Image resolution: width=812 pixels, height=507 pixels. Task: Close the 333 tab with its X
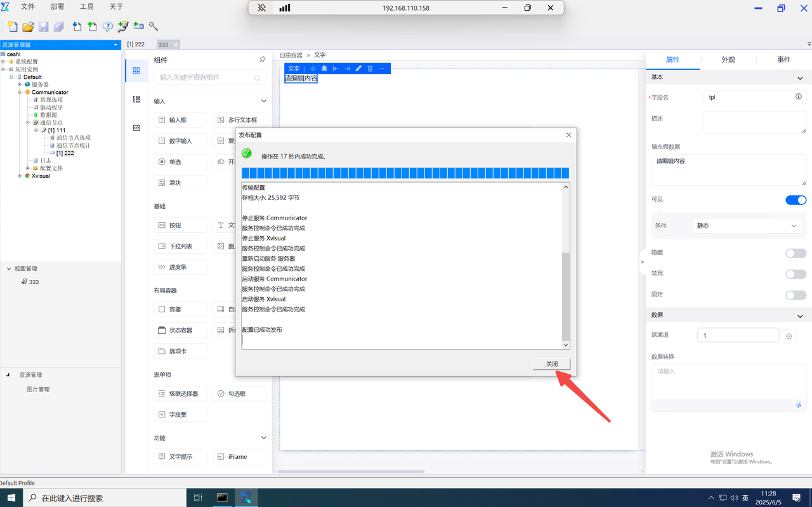[176, 44]
